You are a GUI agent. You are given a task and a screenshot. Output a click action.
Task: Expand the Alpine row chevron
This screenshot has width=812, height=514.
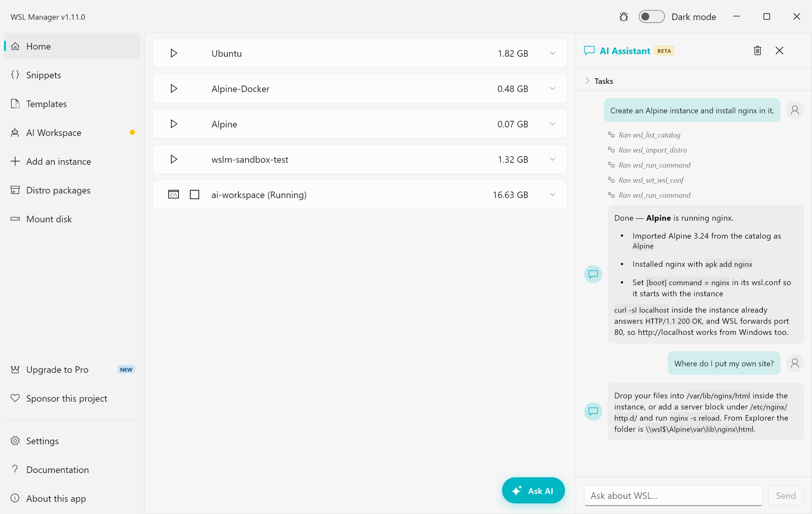click(552, 124)
